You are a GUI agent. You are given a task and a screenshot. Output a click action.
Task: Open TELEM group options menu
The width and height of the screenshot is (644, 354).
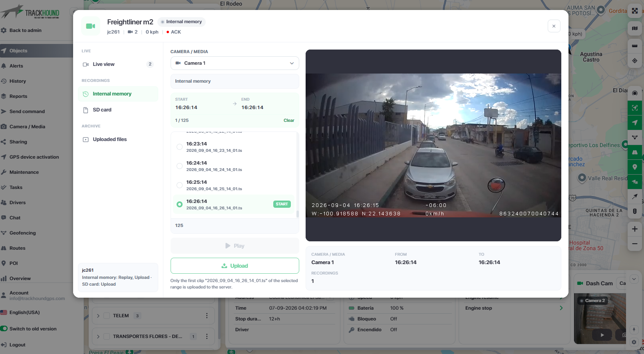(x=207, y=316)
